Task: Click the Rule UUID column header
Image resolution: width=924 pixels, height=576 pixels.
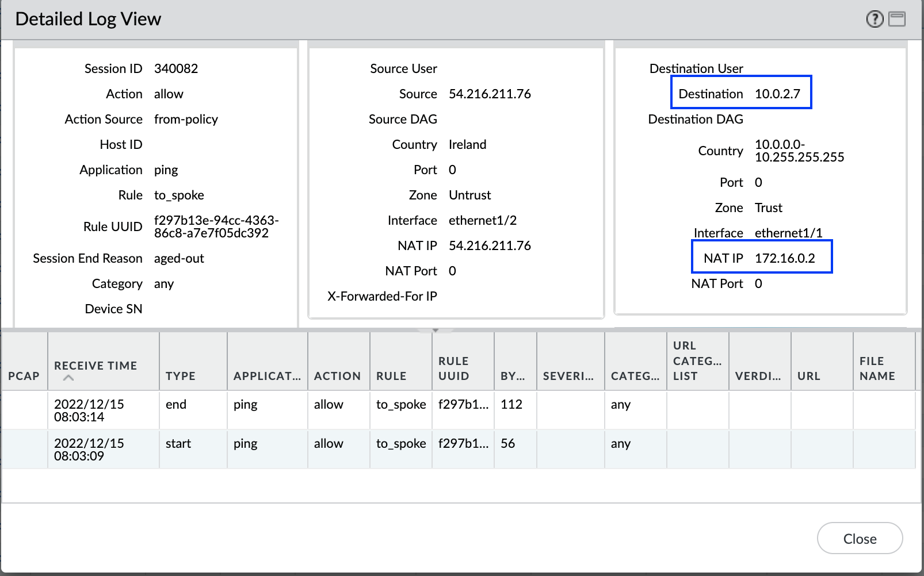Action: (x=454, y=368)
